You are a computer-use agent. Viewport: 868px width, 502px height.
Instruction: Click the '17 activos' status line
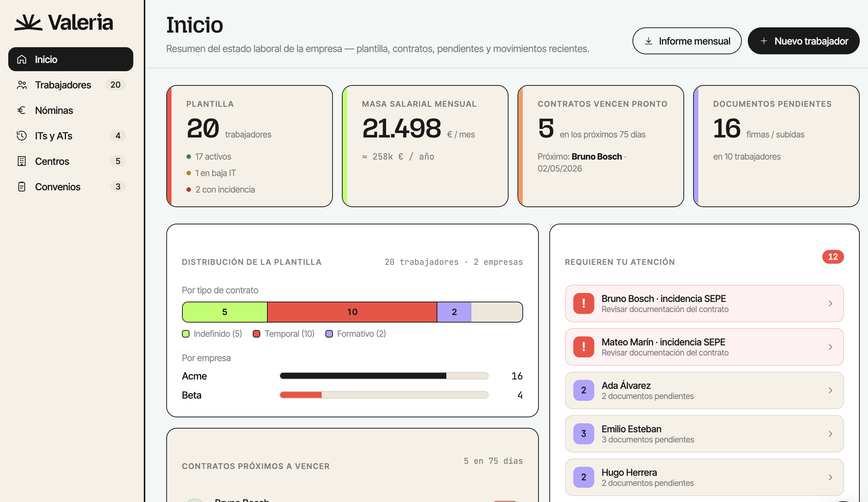pyautogui.click(x=209, y=157)
